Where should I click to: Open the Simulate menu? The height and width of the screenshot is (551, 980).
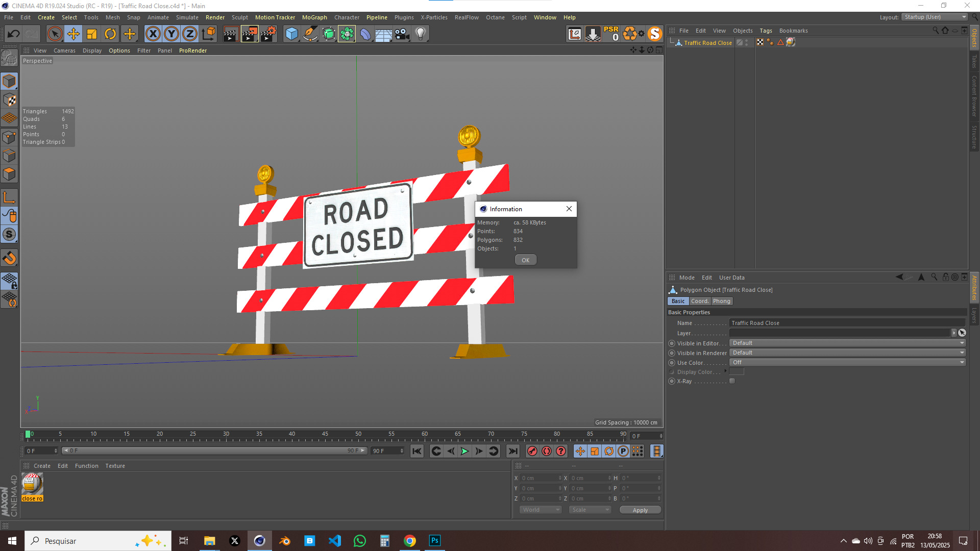click(x=187, y=17)
